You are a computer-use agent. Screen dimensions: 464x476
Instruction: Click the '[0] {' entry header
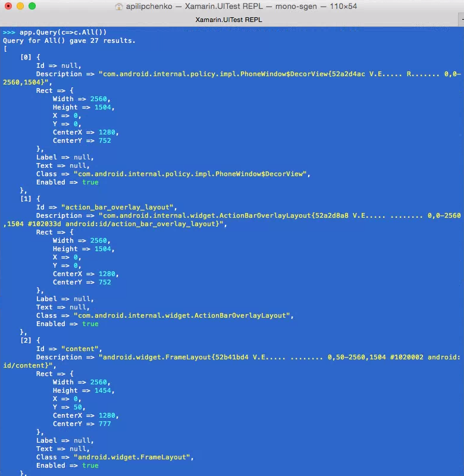30,57
